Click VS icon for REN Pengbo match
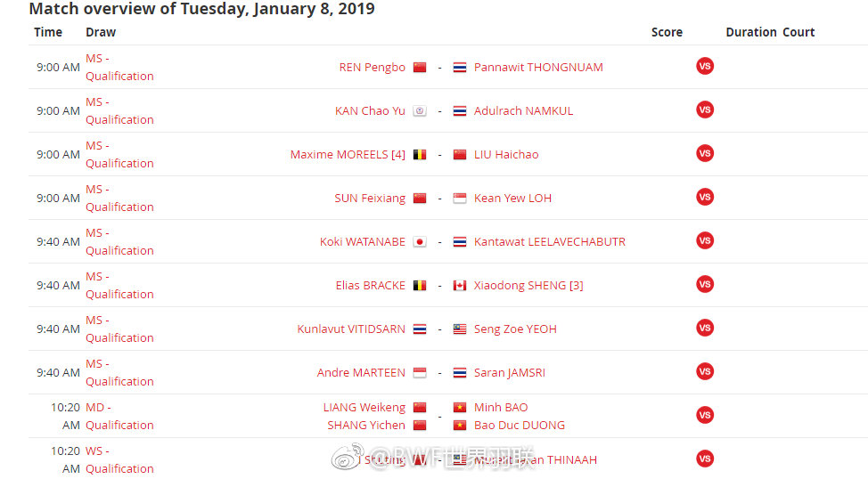This screenshot has height=479, width=868. [705, 67]
